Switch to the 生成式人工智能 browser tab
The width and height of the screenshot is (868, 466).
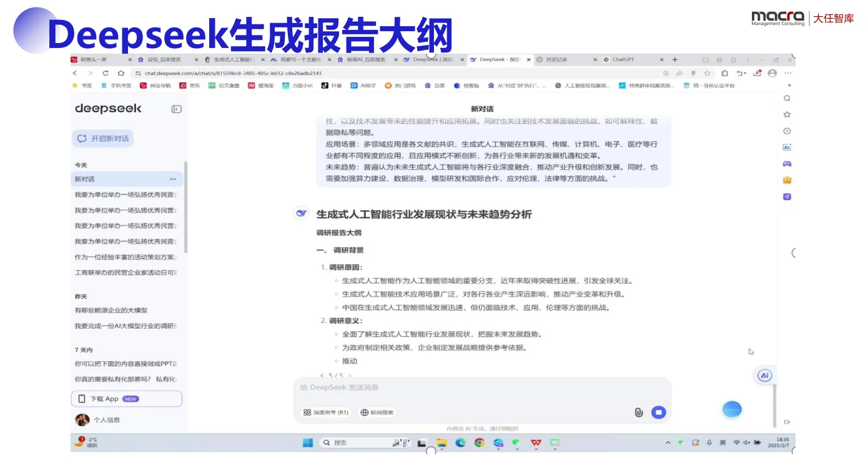234,60
